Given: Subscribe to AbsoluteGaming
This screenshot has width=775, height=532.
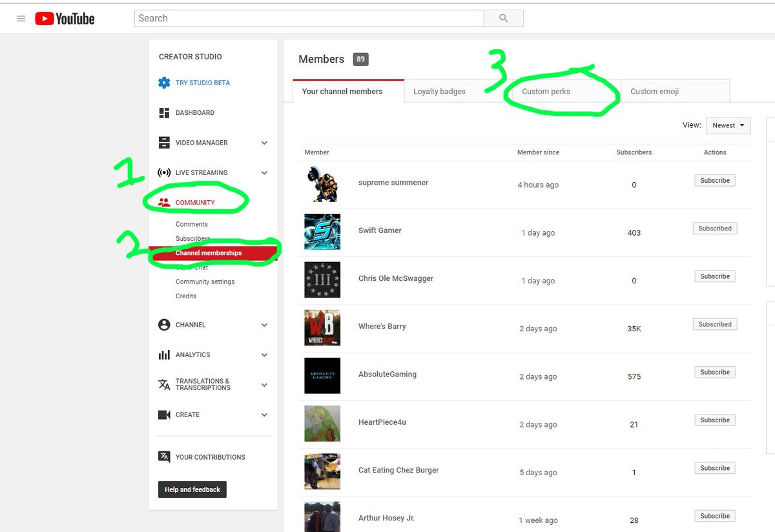Looking at the screenshot, I should (715, 373).
